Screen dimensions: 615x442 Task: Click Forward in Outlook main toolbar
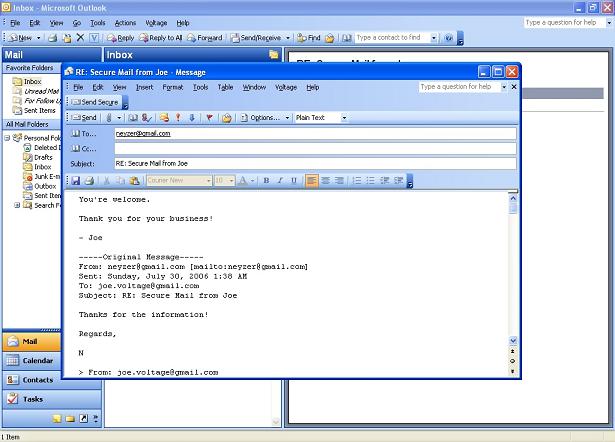coord(204,38)
